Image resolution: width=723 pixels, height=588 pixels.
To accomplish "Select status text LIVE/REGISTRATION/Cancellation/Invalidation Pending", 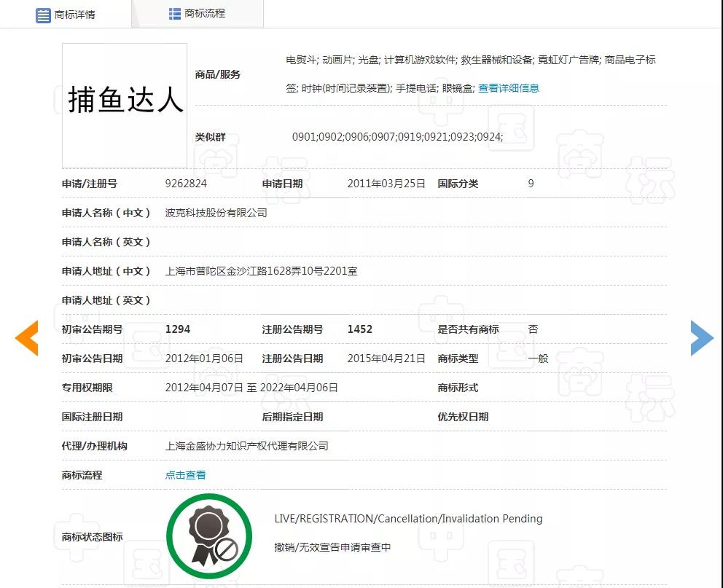I will 409,519.
